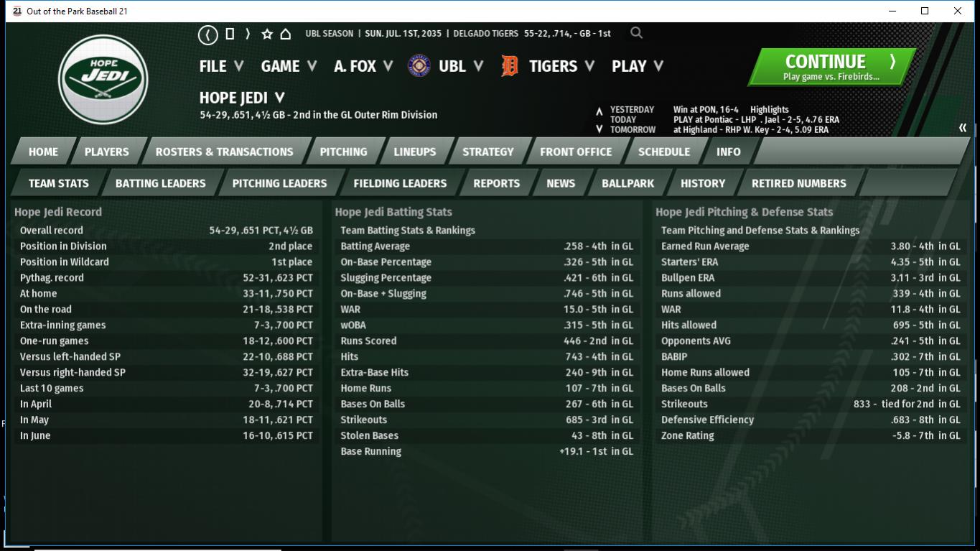Screen dimensions: 980x551
Task: Click the 'Runs Scored' batting row
Action: click(487, 341)
